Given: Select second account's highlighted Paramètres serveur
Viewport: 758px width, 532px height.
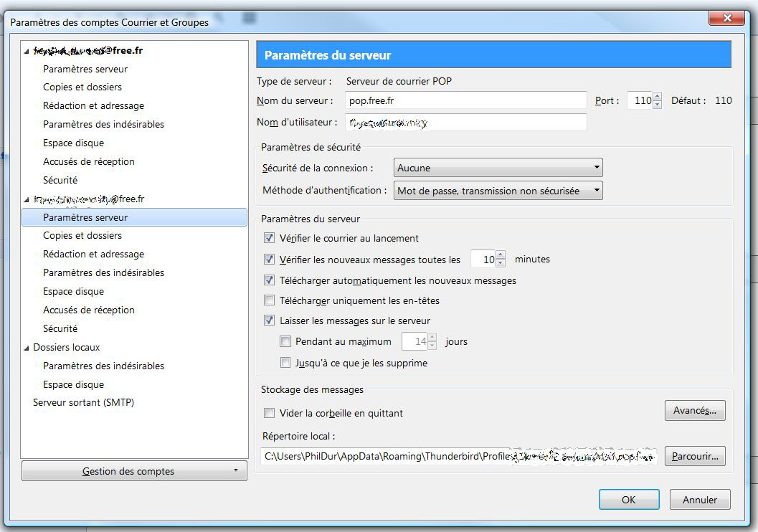Looking at the screenshot, I should coord(134,217).
